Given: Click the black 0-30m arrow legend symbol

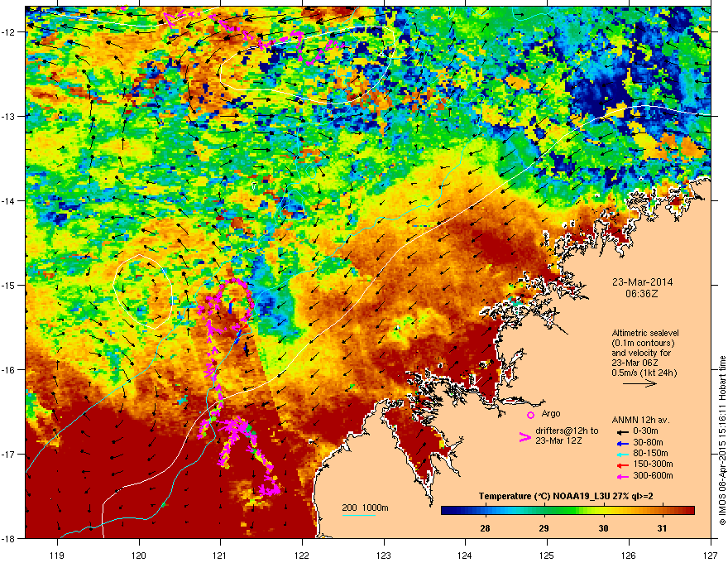Looking at the screenshot, I should coord(621,431).
